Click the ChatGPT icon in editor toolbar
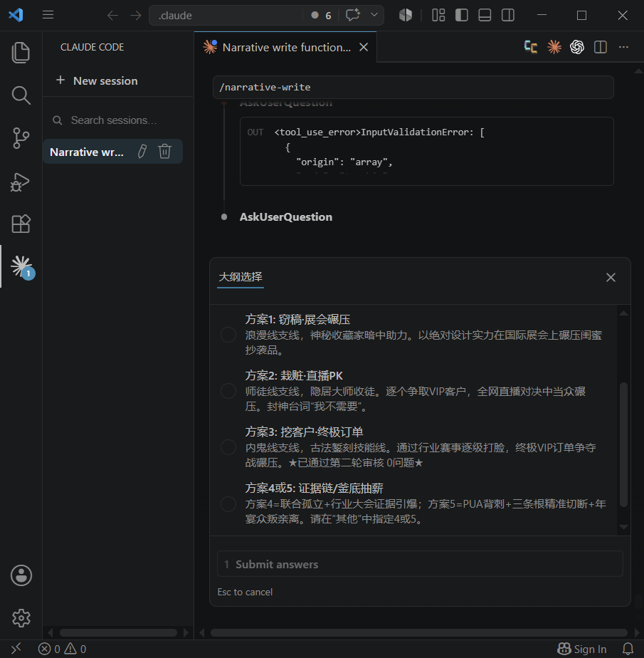 click(577, 47)
